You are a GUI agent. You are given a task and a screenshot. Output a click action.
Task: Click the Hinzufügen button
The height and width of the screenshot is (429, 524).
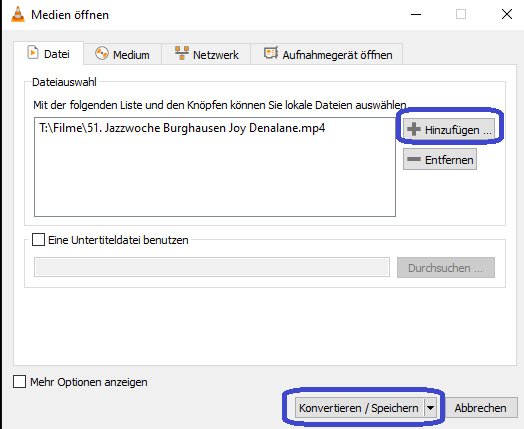449,129
